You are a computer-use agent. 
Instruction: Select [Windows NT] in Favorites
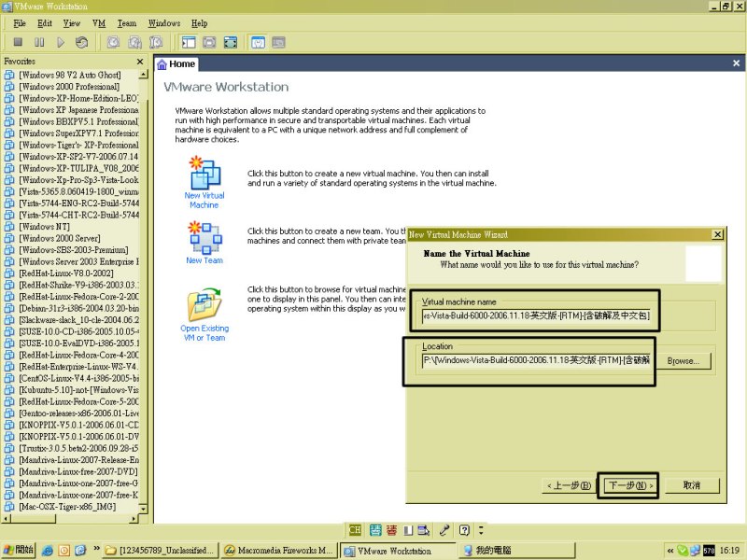(x=44, y=227)
